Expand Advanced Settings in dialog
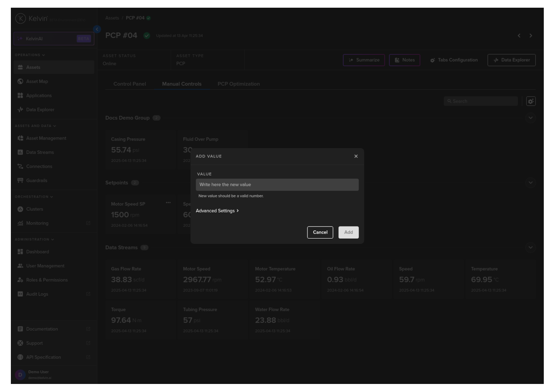This screenshot has height=392, width=555. pyautogui.click(x=217, y=211)
